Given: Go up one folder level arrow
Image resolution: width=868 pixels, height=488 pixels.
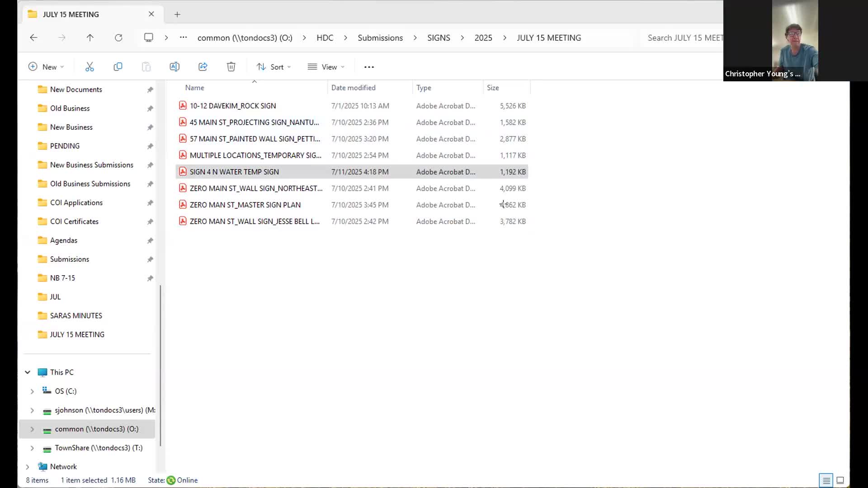Looking at the screenshot, I should point(90,38).
